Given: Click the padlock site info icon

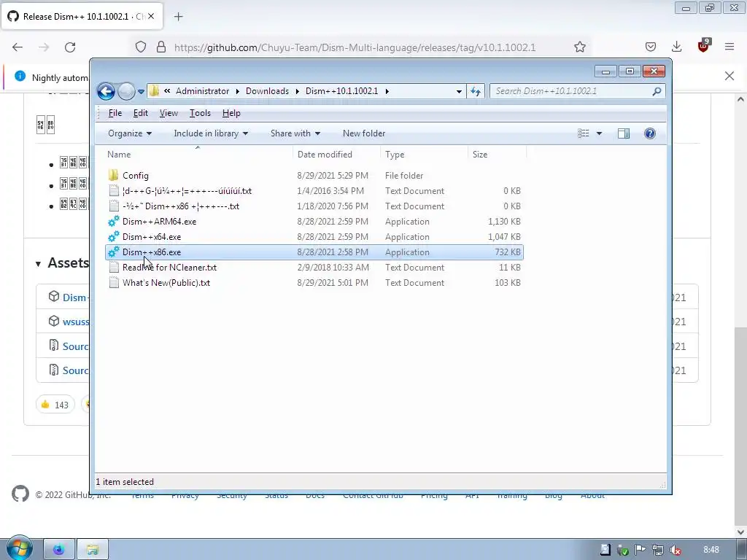Looking at the screenshot, I should pyautogui.click(x=161, y=47).
